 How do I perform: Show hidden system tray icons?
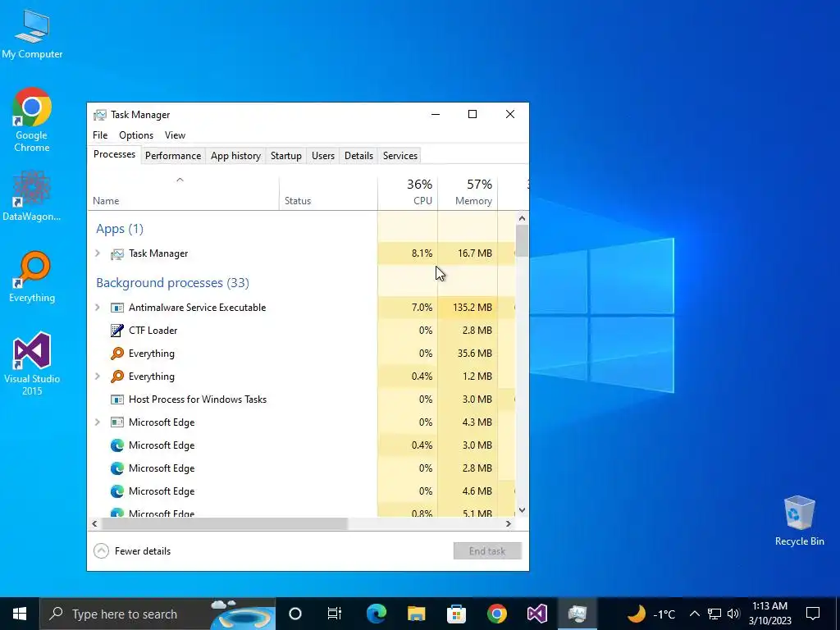coord(694,614)
